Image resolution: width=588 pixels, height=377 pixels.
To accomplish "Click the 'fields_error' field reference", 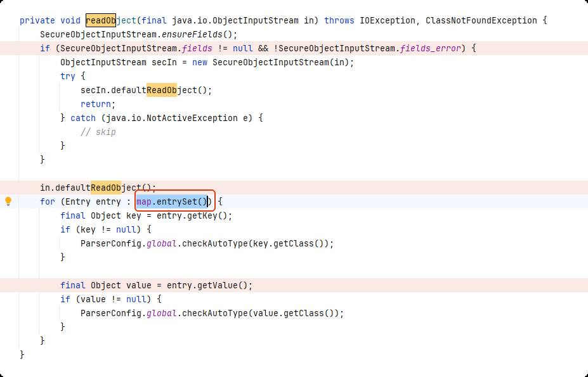I will pos(430,48).
